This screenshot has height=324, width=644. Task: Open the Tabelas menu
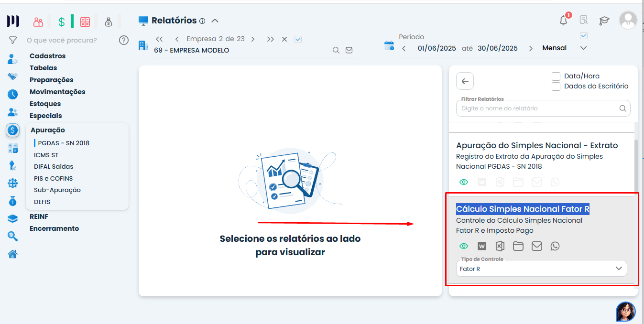point(43,68)
